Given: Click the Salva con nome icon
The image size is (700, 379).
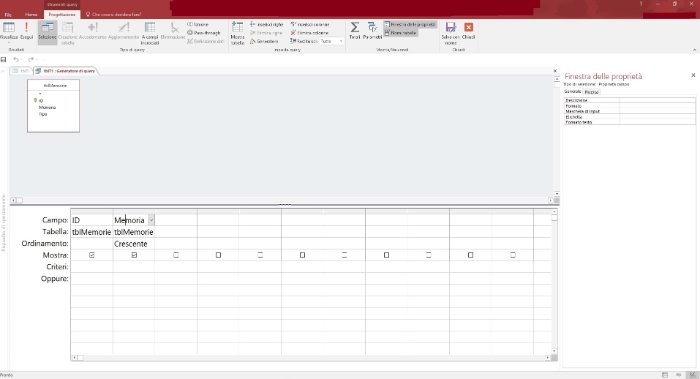Looking at the screenshot, I should [x=450, y=33].
